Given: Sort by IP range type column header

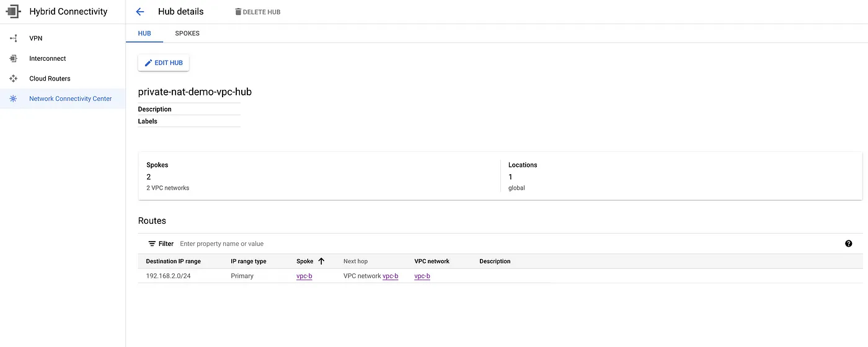Looking at the screenshot, I should [248, 261].
